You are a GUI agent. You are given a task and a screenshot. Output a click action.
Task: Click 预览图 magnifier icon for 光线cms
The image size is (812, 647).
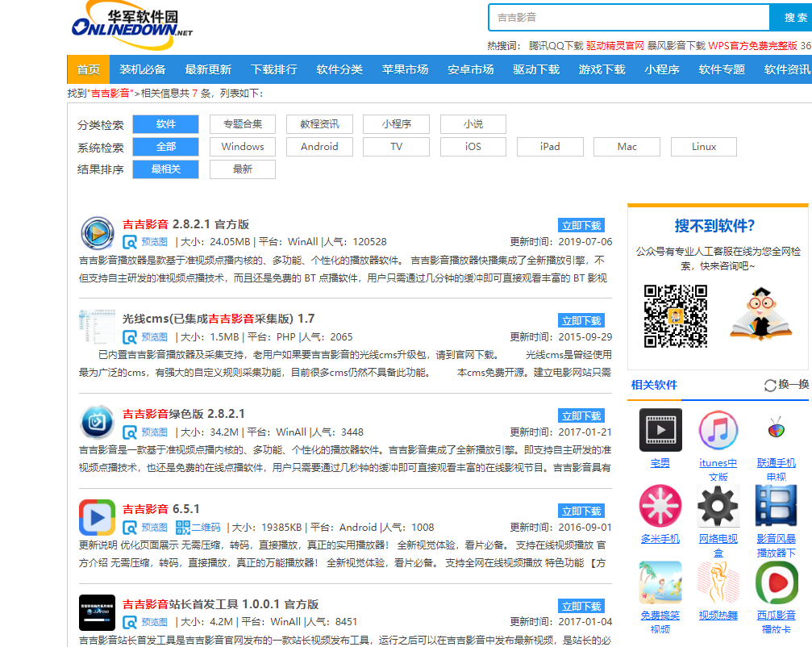pos(130,337)
